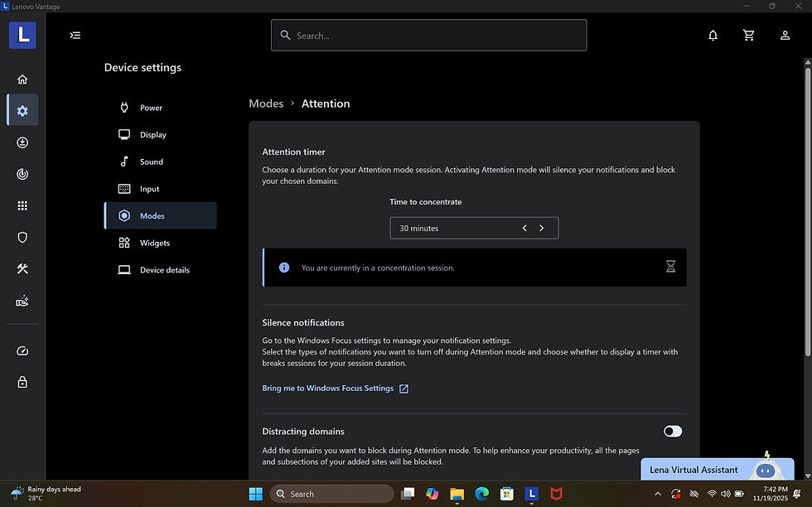Click the Lenovo Vantage search field

[428, 36]
